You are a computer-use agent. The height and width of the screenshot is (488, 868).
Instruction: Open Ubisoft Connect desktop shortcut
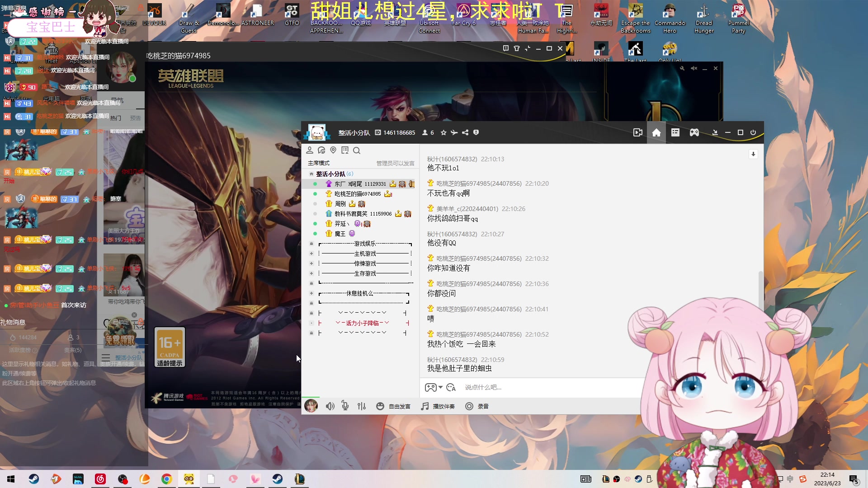(x=429, y=19)
